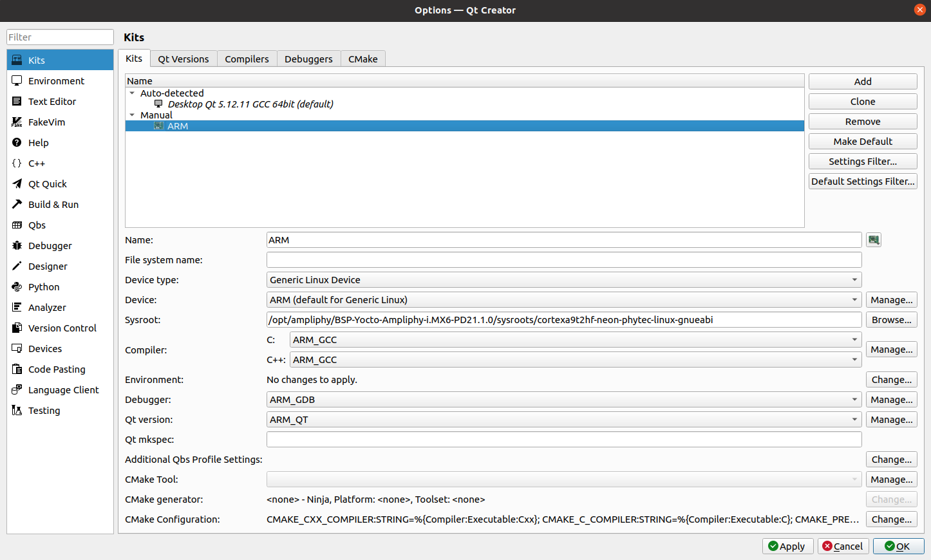Screen dimensions: 931x560
Task: Switch to the Kits tab
Action: click(x=134, y=59)
